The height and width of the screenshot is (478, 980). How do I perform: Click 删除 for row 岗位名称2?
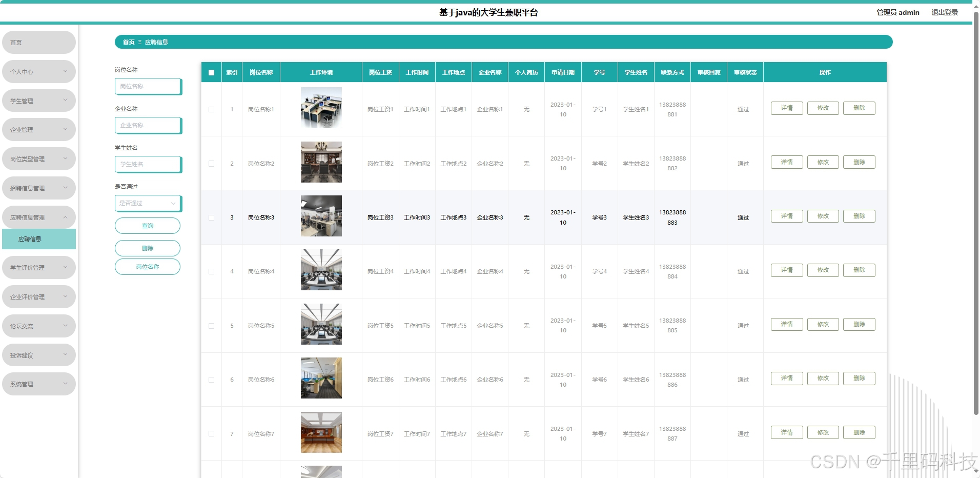pos(859,162)
